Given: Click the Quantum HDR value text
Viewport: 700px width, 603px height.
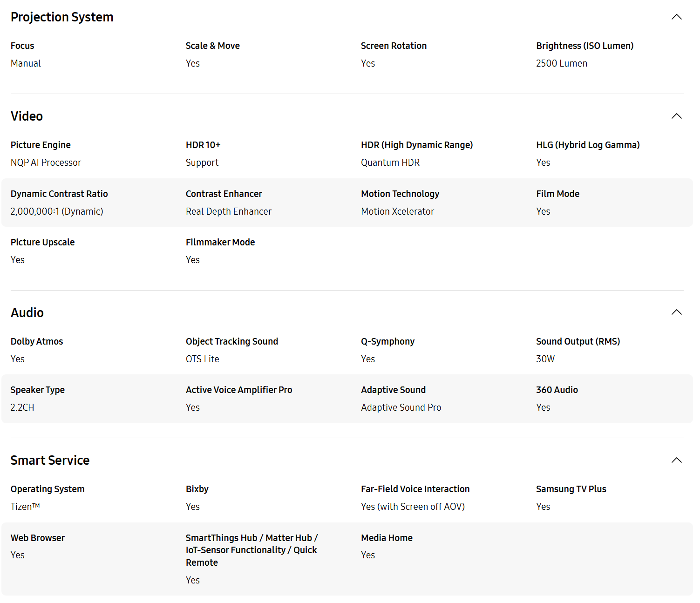Looking at the screenshot, I should point(390,163).
